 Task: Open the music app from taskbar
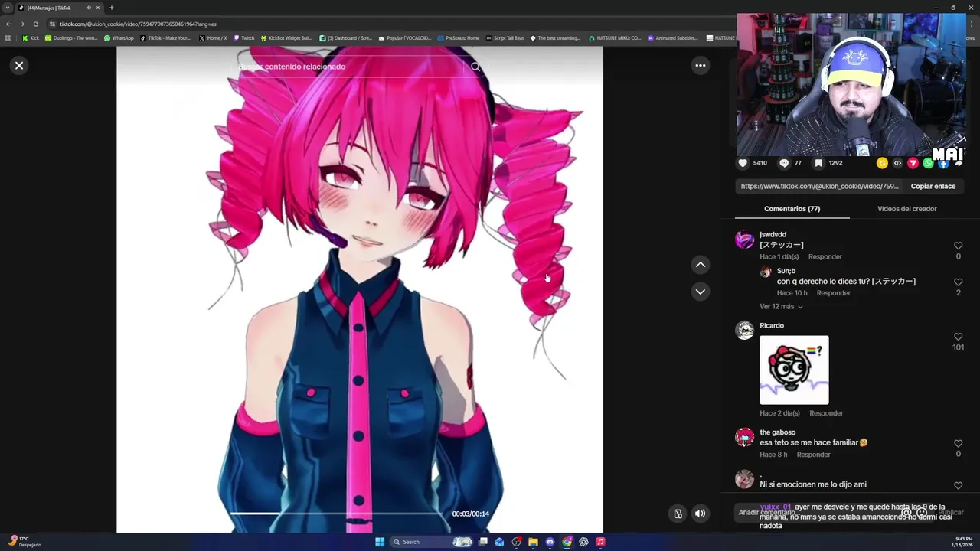(x=600, y=542)
